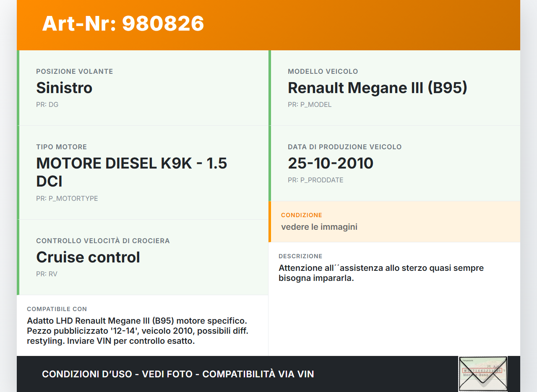This screenshot has width=537, height=392.
Task: Click the COMPATIBILE CON compatibility paragraph
Action: click(138, 331)
